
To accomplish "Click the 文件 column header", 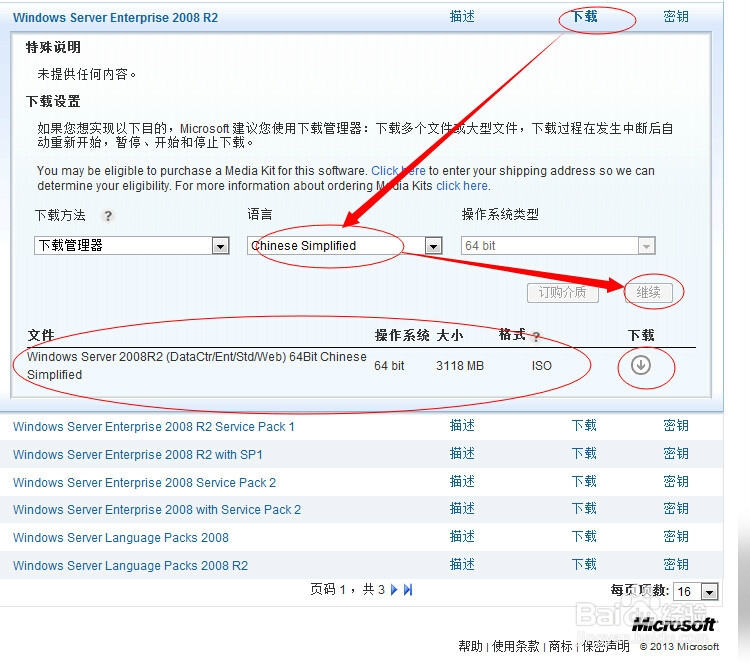I will (x=41, y=335).
